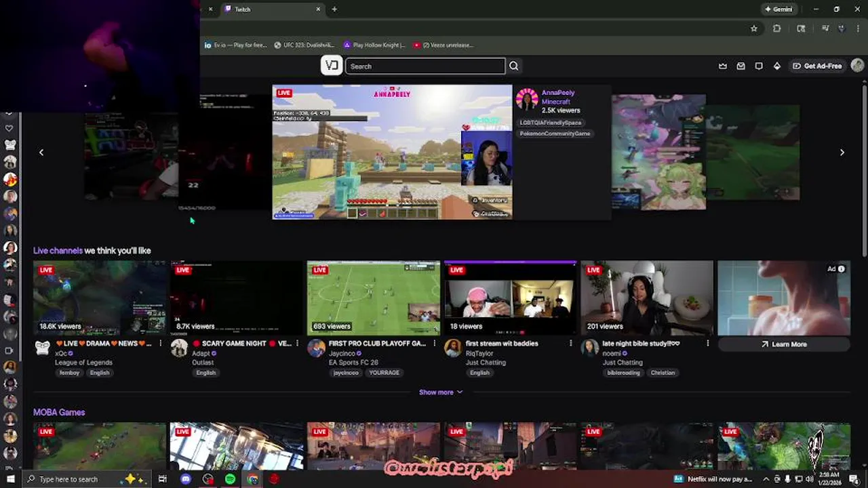Image resolution: width=868 pixels, height=488 pixels.
Task: Open the Gemini button in Chrome
Action: pos(778,9)
